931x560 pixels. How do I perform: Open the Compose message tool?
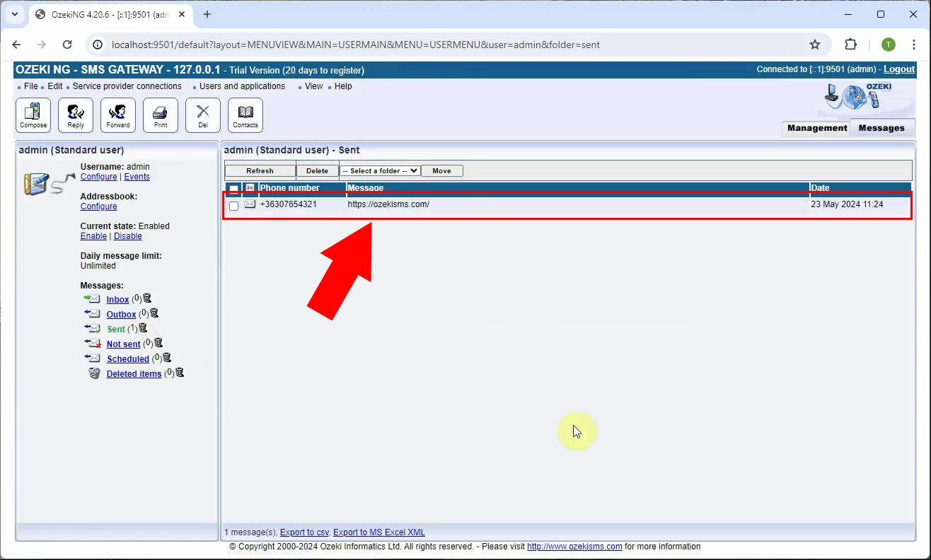tap(33, 115)
